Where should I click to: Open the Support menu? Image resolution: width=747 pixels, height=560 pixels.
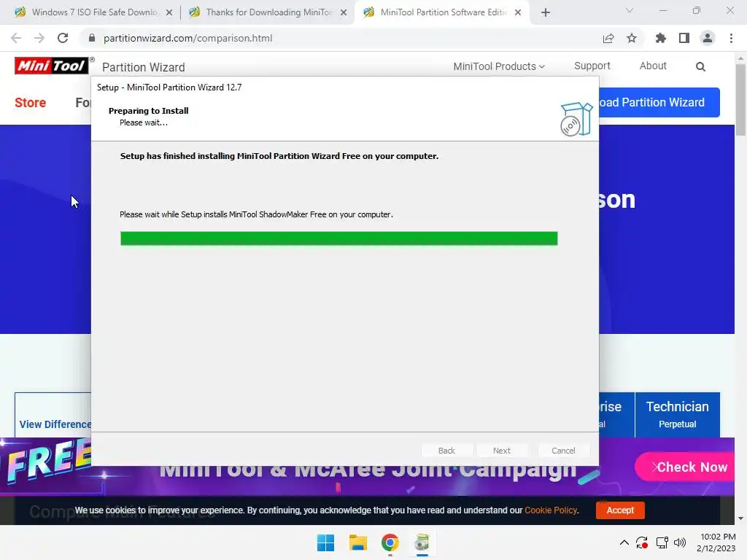coord(592,66)
